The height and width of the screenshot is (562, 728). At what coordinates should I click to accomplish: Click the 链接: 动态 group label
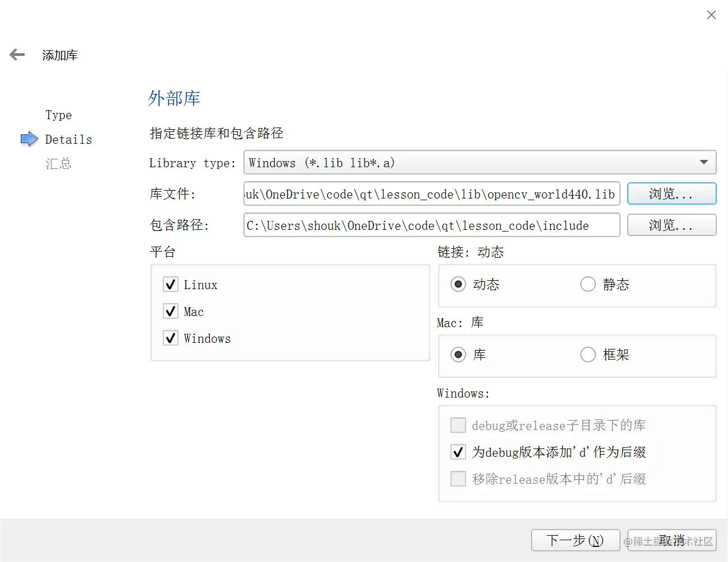(x=471, y=252)
